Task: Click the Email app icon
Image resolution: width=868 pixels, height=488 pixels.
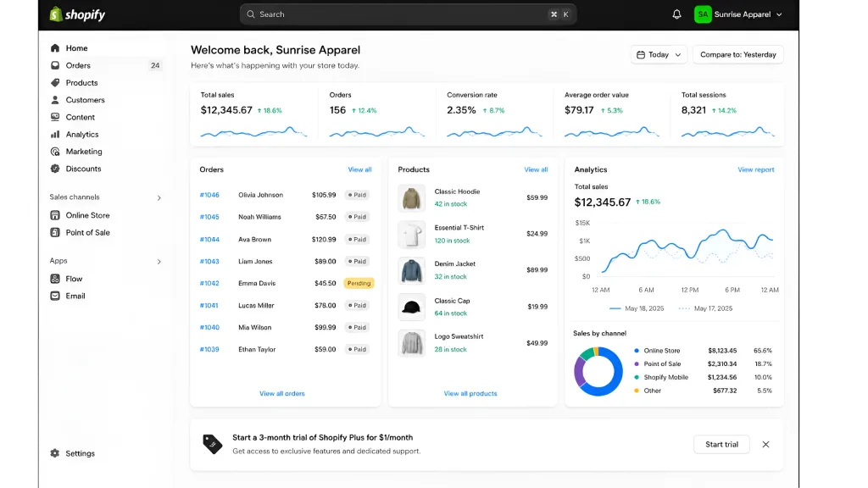Action: [55, 296]
